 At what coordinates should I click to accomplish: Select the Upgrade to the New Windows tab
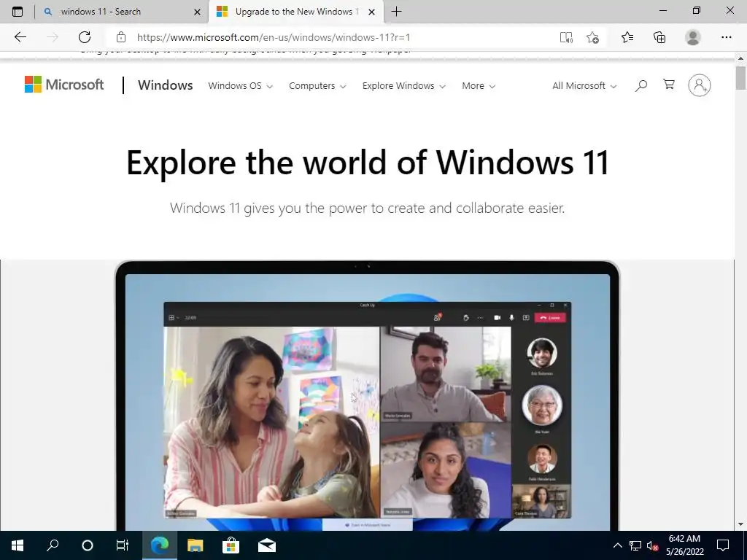(295, 12)
